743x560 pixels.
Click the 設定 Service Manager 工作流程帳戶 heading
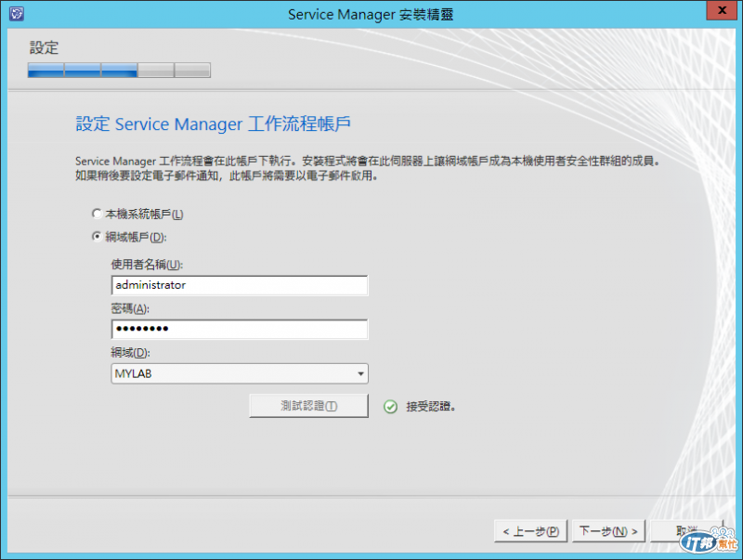[x=214, y=124]
